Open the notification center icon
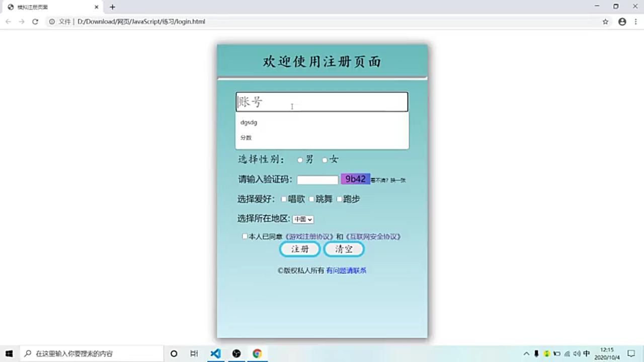The width and height of the screenshot is (644, 362). (x=631, y=353)
